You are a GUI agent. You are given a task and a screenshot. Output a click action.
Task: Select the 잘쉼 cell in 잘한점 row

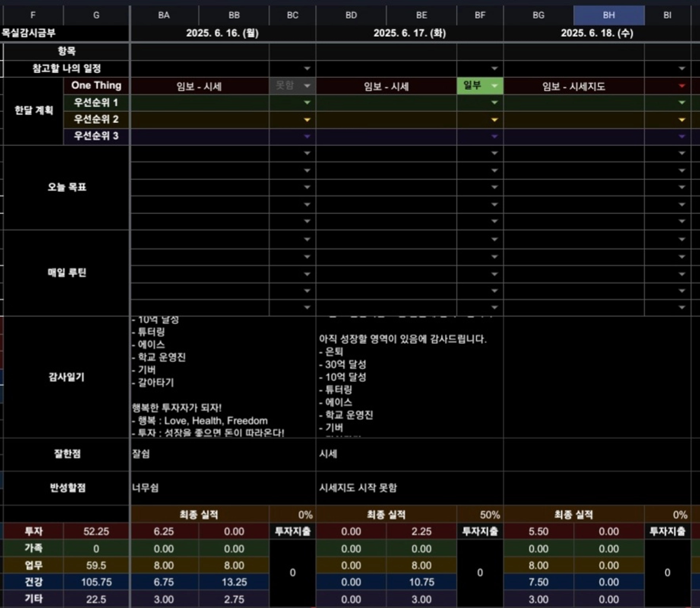(141, 454)
